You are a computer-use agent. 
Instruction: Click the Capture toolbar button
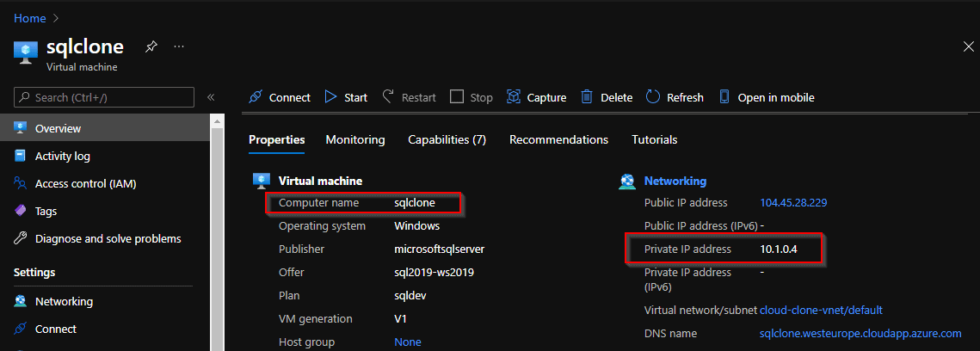(x=536, y=97)
